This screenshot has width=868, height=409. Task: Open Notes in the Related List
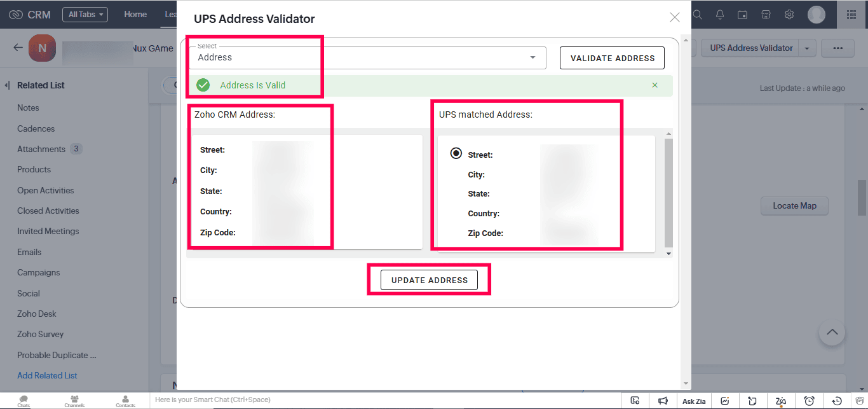tap(28, 107)
